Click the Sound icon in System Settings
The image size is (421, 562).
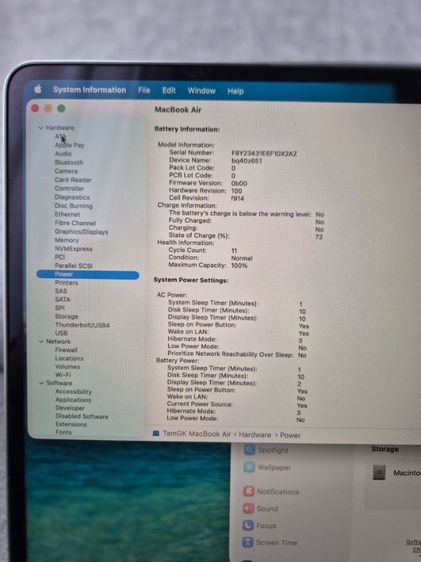tap(248, 508)
